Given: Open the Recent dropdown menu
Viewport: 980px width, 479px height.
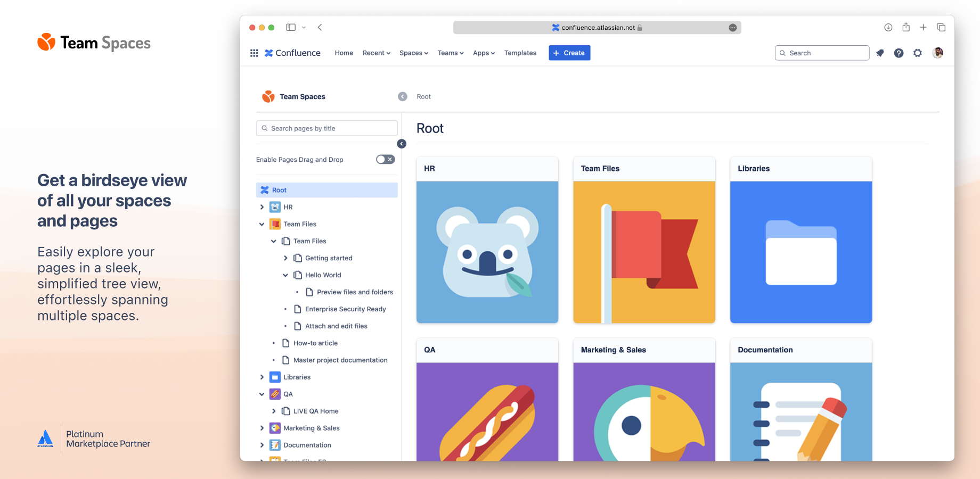Looking at the screenshot, I should [377, 53].
